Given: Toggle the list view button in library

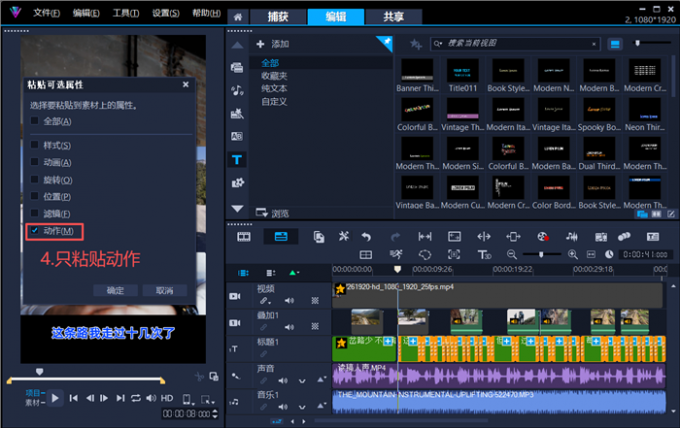Looking at the screenshot, I should pos(615,44).
